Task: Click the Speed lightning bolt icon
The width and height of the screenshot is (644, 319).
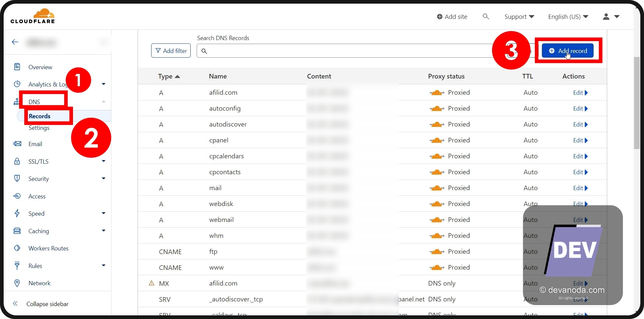Action: click(x=17, y=213)
